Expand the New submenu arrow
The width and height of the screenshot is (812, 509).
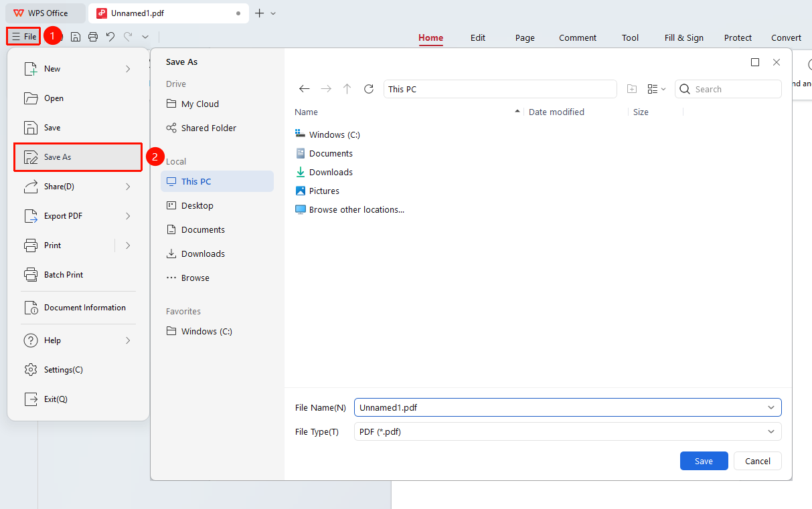[128, 69]
